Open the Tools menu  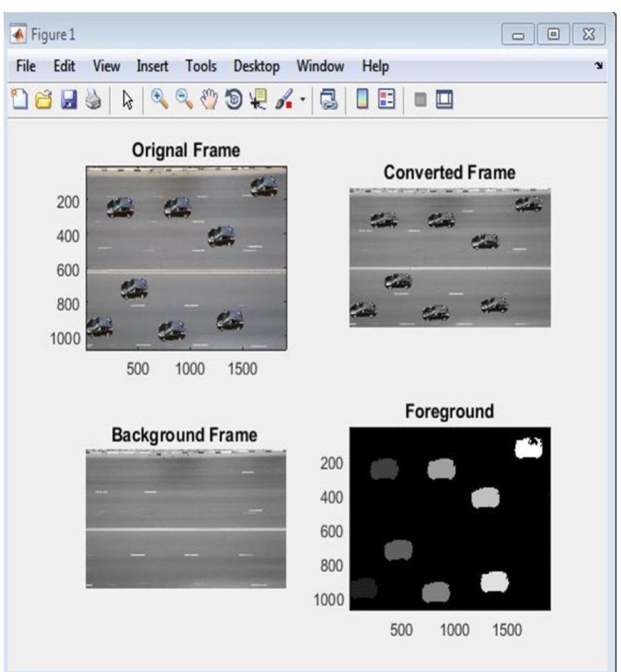(x=201, y=66)
